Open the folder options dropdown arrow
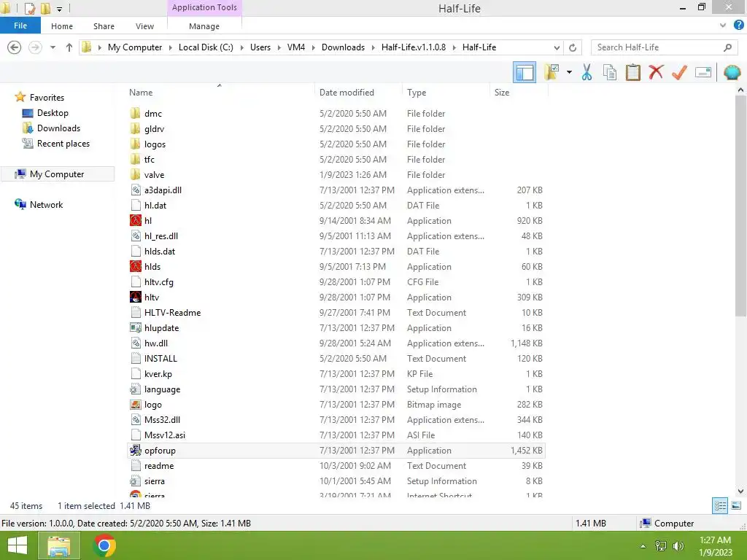747x560 pixels. click(569, 72)
